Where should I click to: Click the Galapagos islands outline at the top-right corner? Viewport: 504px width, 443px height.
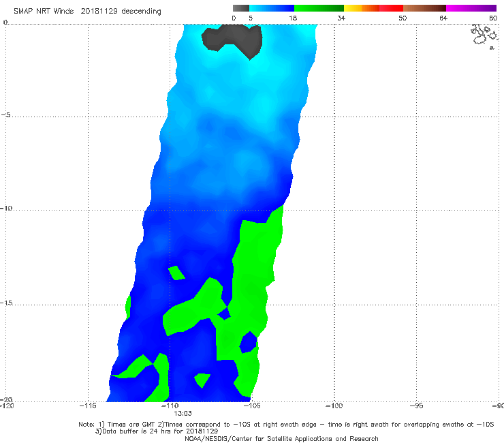[x=484, y=36]
